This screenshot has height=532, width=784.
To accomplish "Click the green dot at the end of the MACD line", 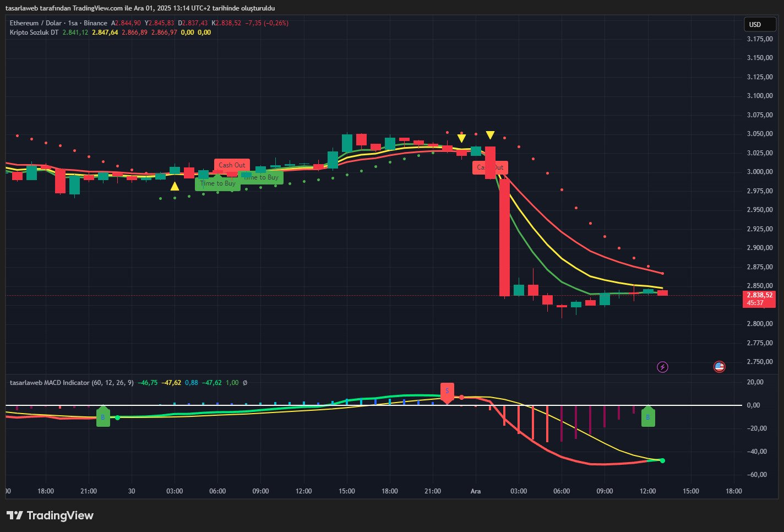I will coord(662,460).
